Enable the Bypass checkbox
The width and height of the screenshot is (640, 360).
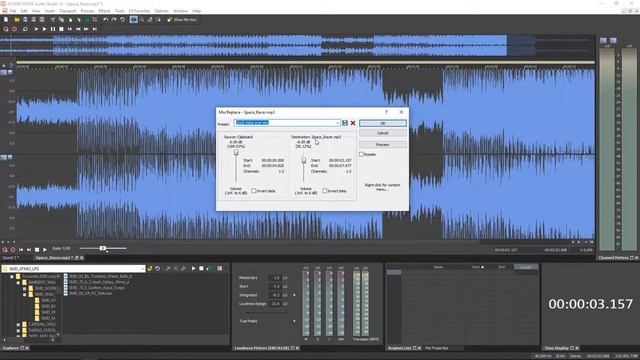pos(361,154)
